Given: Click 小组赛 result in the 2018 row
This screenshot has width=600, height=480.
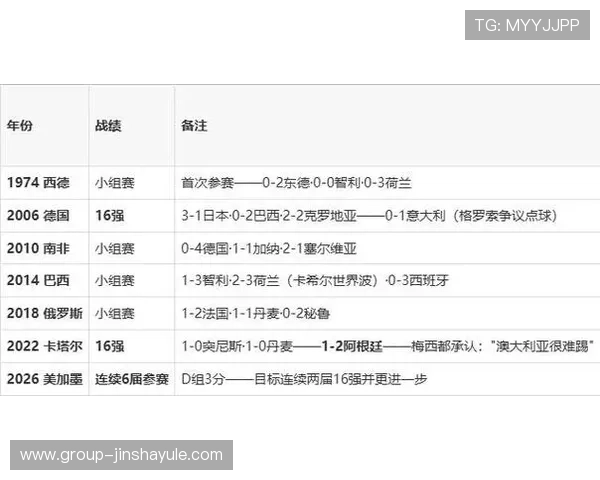Looking at the screenshot, I should (x=115, y=313).
